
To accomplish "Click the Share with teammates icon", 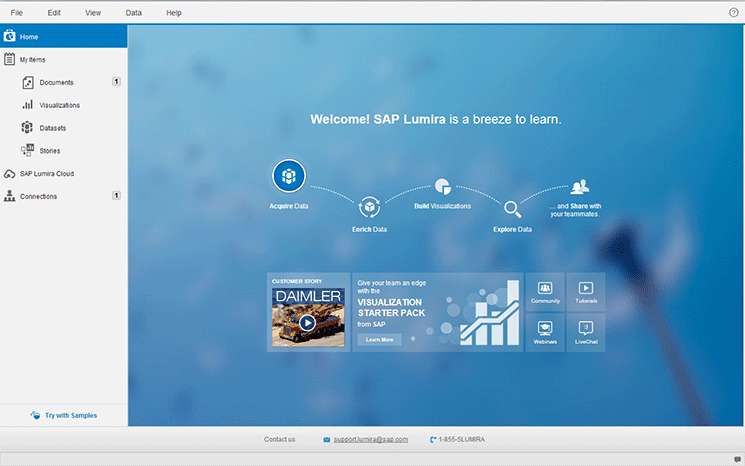I will click(x=580, y=187).
